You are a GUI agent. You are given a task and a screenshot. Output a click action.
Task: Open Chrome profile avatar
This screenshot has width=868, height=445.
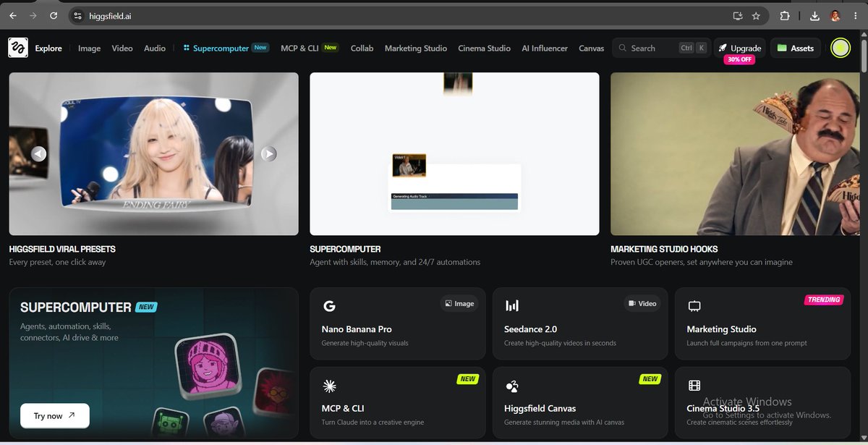tap(835, 16)
